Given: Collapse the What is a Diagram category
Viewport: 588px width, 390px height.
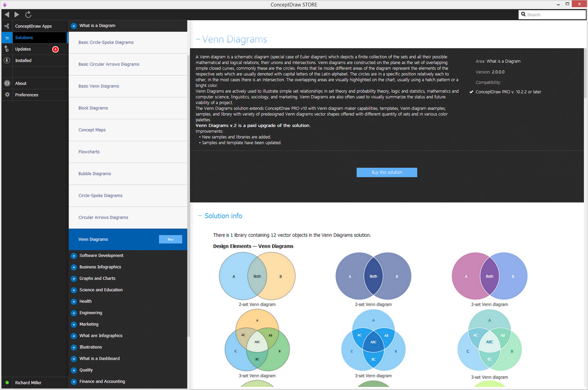Looking at the screenshot, I should click(x=73, y=26).
